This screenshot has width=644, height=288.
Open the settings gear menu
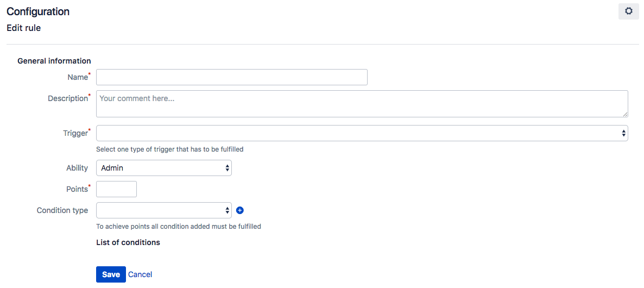(x=628, y=11)
